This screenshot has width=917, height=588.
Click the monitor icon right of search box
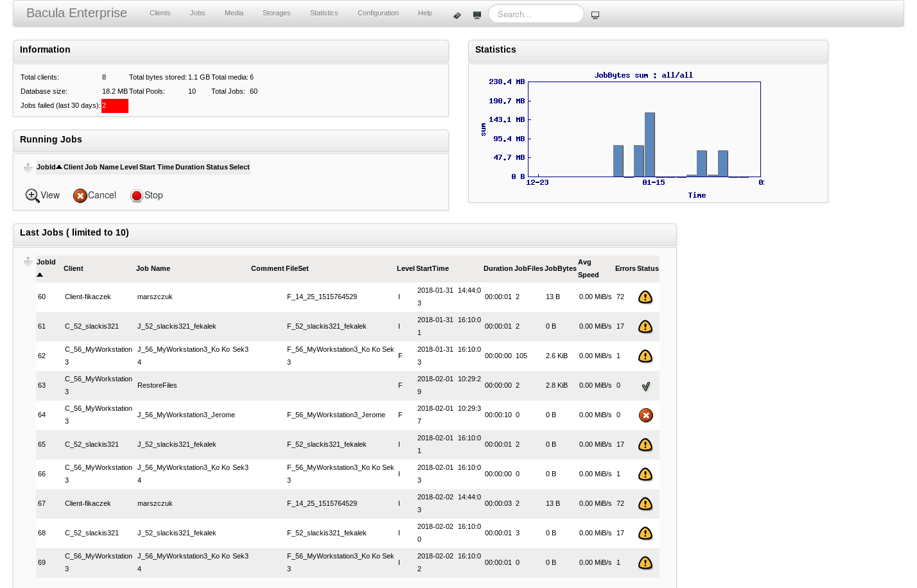click(595, 15)
